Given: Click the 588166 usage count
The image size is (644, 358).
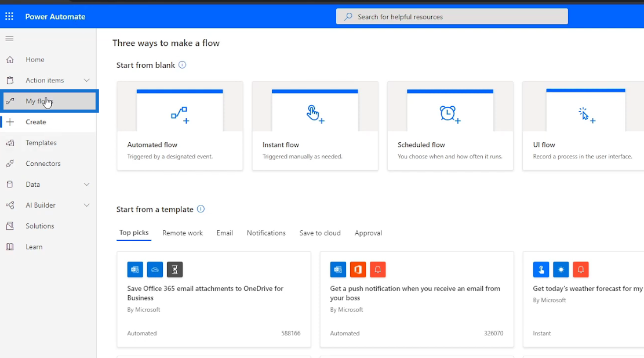Looking at the screenshot, I should tap(291, 333).
